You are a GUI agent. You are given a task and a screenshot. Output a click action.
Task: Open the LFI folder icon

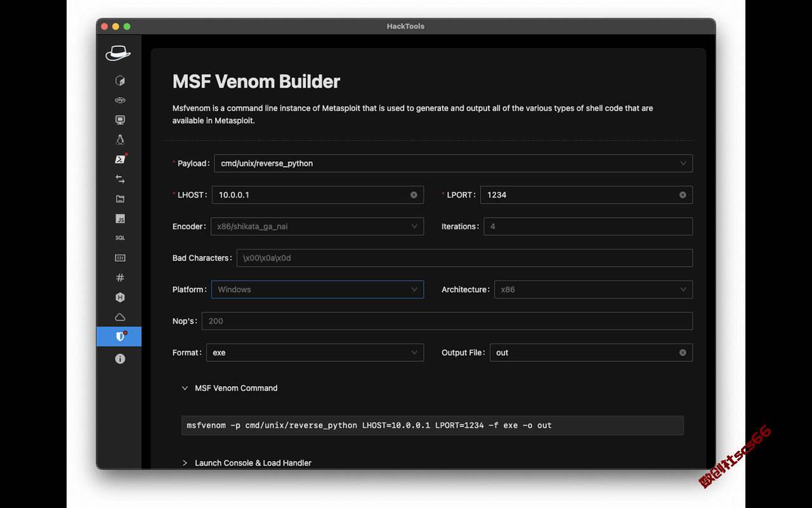[120, 199]
